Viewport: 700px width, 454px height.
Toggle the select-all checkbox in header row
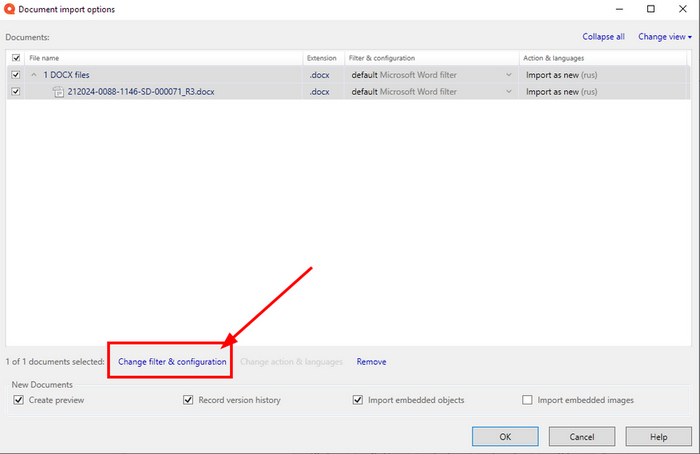(x=16, y=58)
